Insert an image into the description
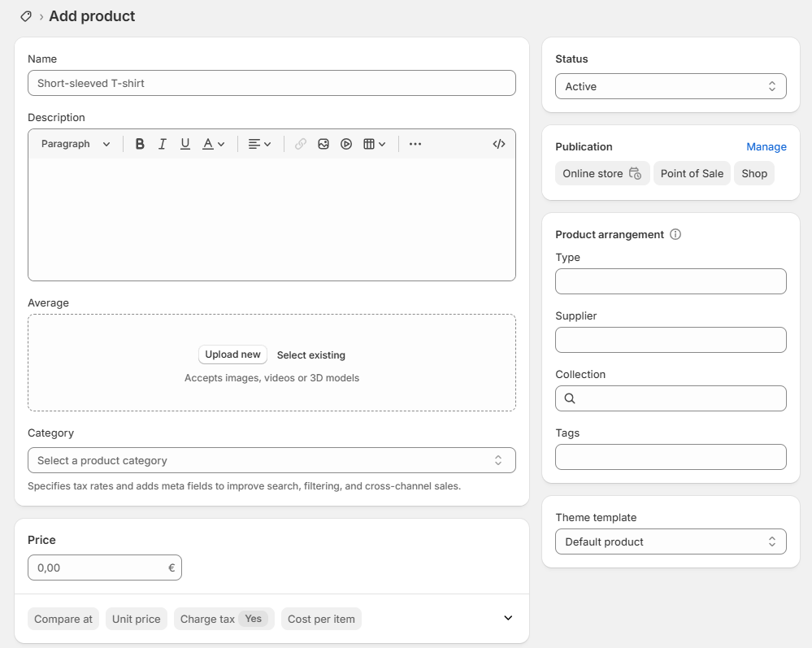 coord(323,144)
